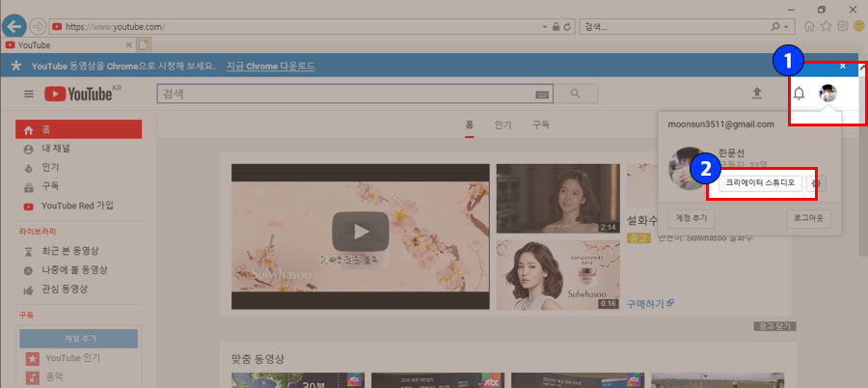
Task: Click the settings gear beside 크리에이터 스튜디오
Action: 814,183
